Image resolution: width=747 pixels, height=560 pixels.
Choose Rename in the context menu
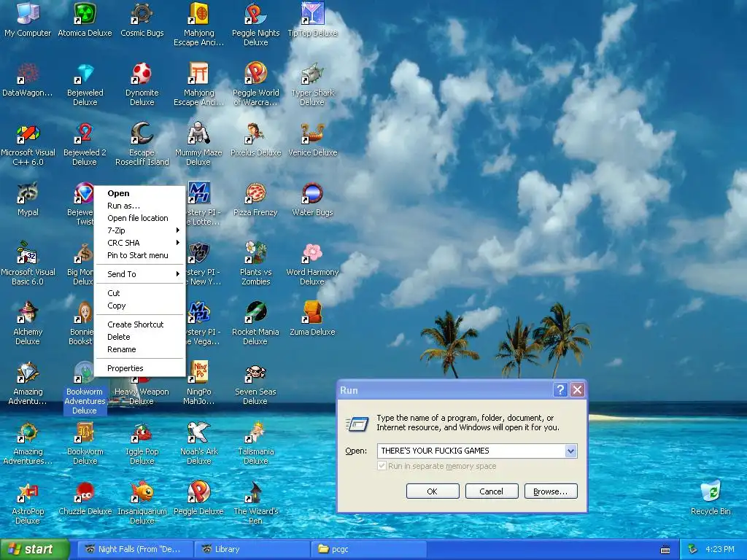click(139, 349)
